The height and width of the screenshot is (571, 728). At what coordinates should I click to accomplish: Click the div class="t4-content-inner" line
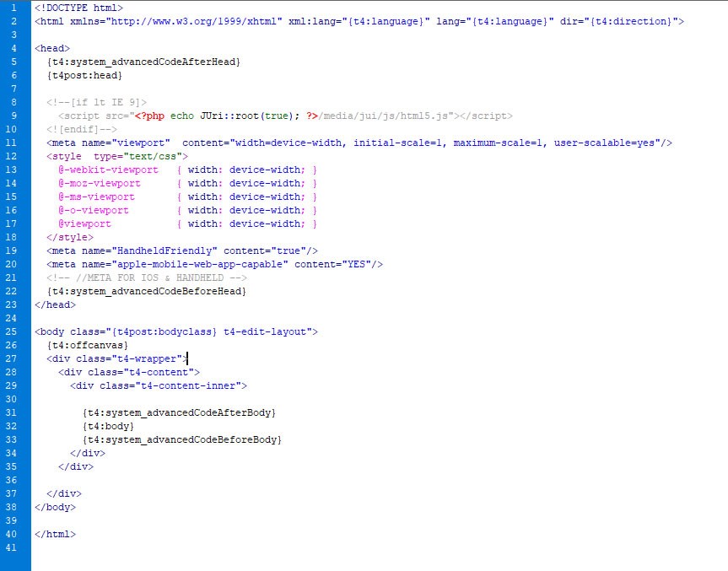tap(159, 385)
